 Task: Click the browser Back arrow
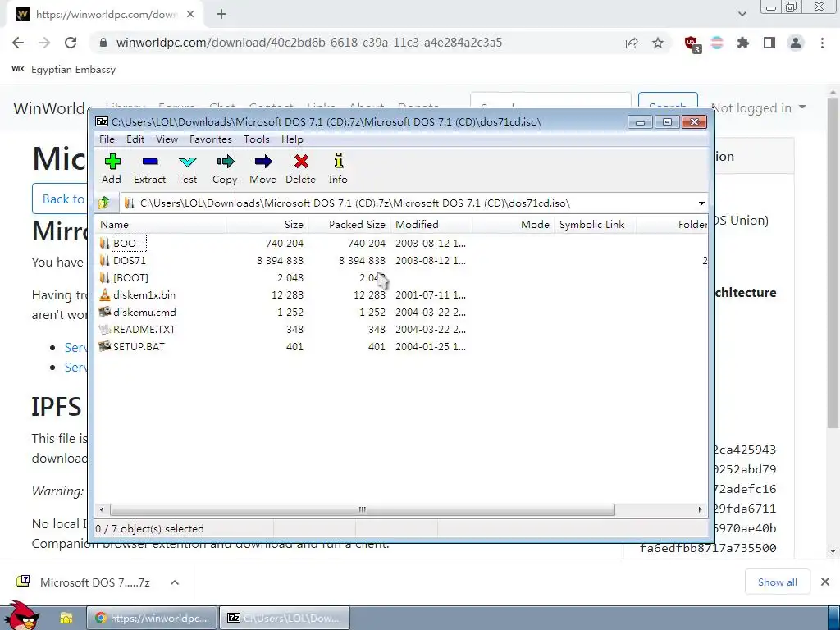18,43
